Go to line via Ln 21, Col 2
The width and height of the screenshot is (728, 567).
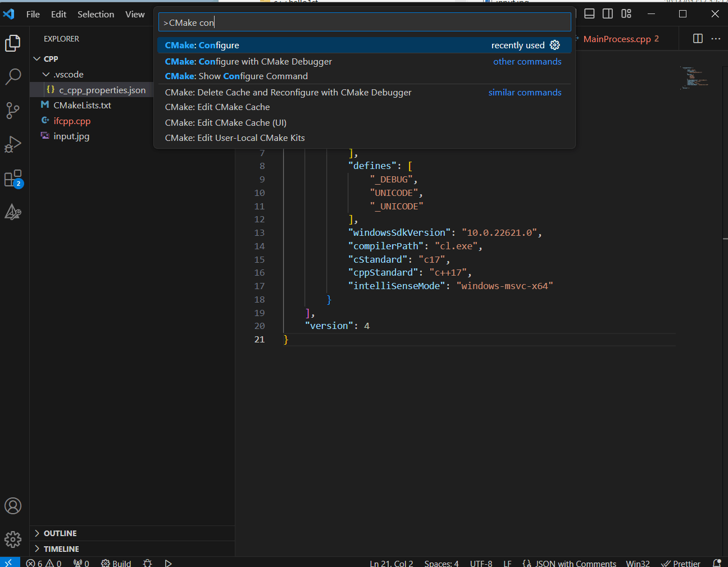(392, 563)
